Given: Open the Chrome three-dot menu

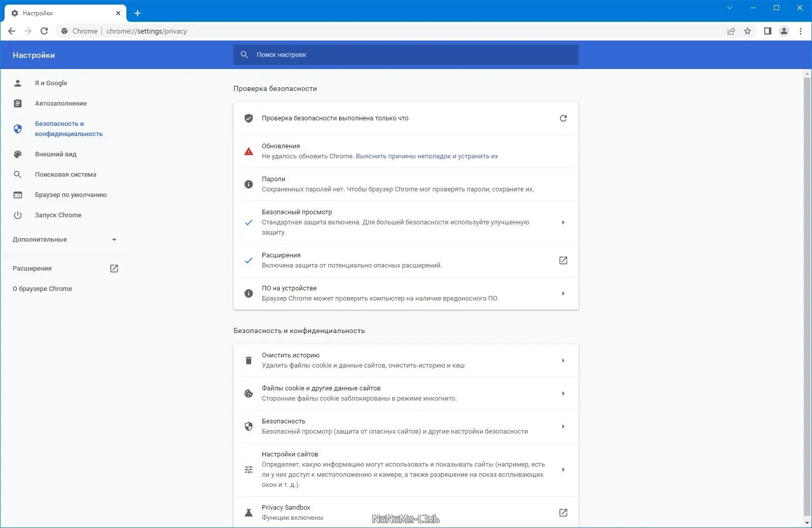Looking at the screenshot, I should 801,31.
